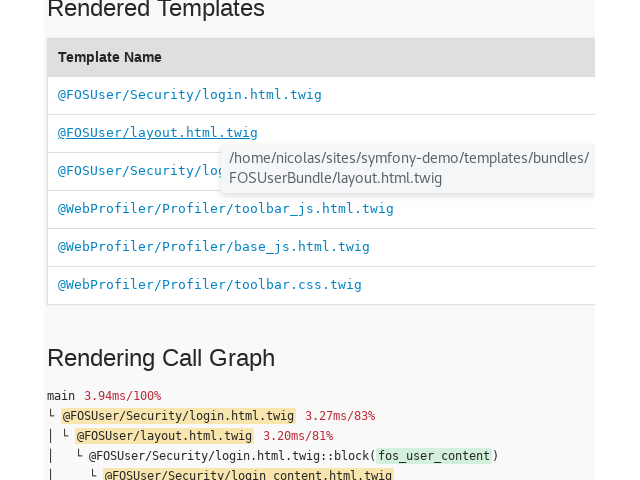The width and height of the screenshot is (640, 480).
Task: Click highlighted @FOSUser/Security/login.html.twig in call graph
Action: (x=178, y=416)
